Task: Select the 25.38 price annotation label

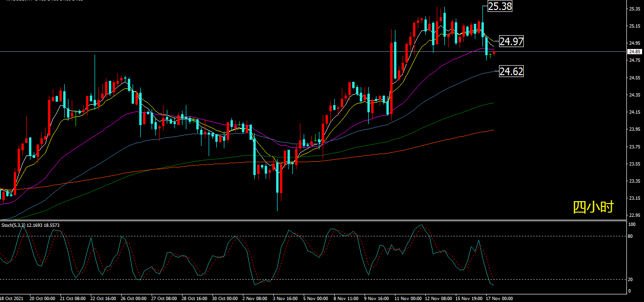Action: [500, 6]
